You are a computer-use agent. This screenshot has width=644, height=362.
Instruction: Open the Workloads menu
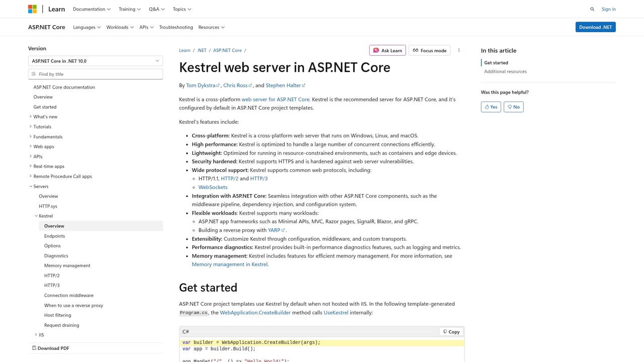point(119,27)
